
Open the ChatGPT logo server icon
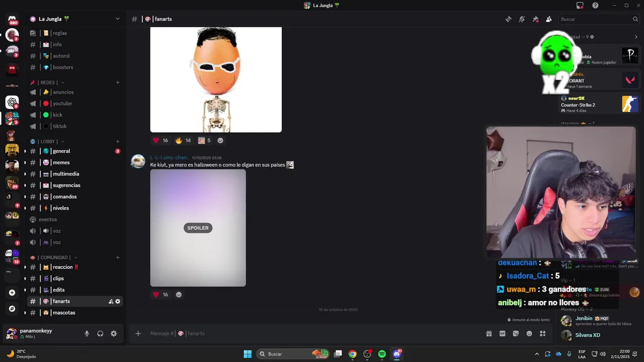[12, 102]
